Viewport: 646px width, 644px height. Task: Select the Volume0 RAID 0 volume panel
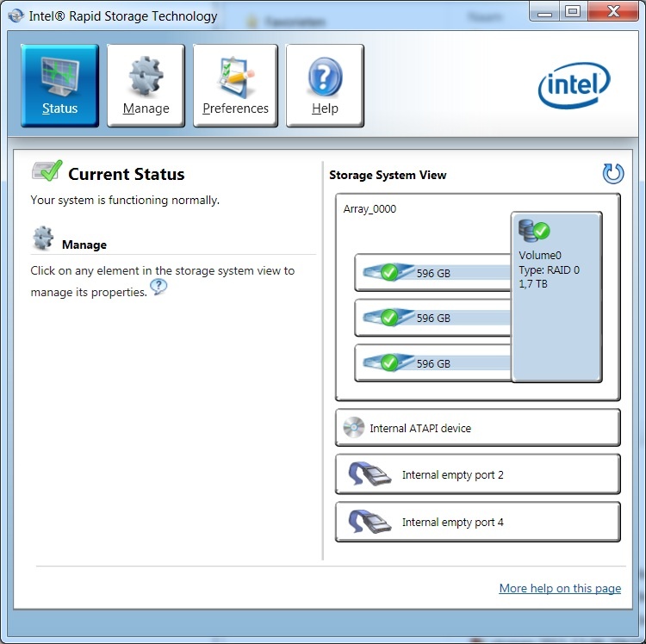[556, 297]
